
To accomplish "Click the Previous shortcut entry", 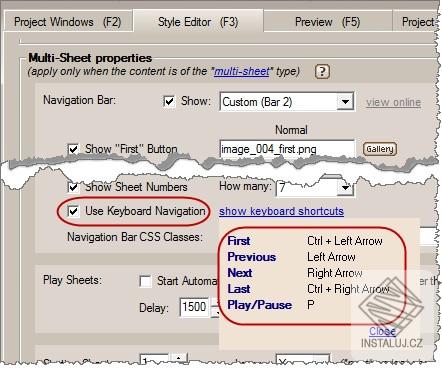I will tap(252, 257).
